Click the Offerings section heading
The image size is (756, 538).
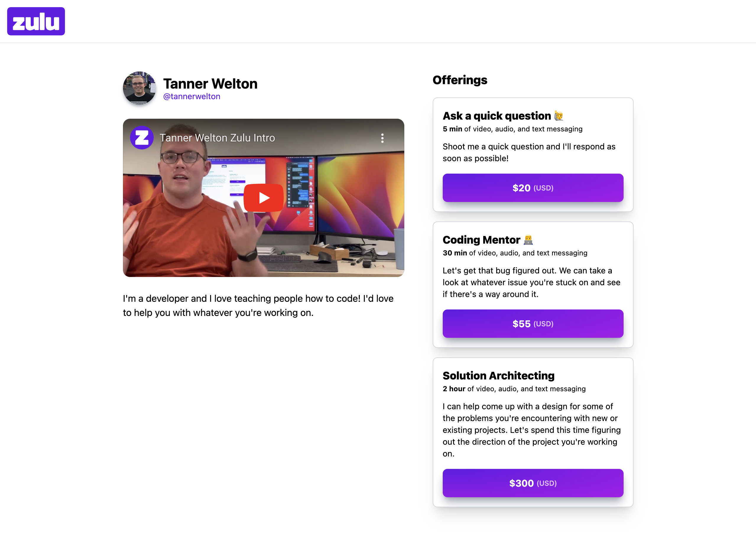coord(460,80)
